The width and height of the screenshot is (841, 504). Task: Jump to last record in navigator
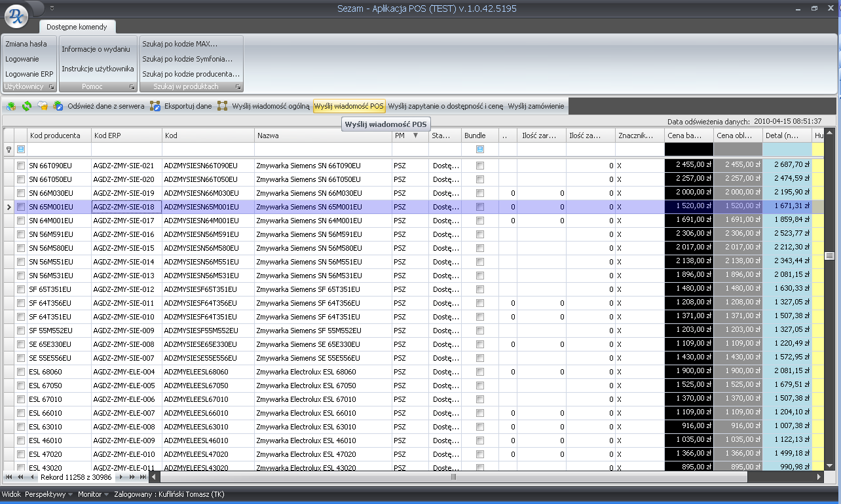pyautogui.click(x=143, y=477)
